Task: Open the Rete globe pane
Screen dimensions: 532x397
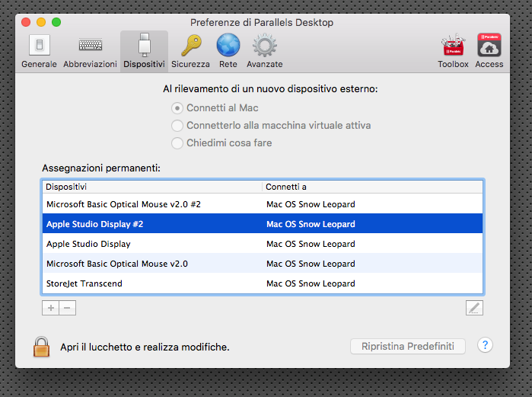Action: [x=228, y=51]
